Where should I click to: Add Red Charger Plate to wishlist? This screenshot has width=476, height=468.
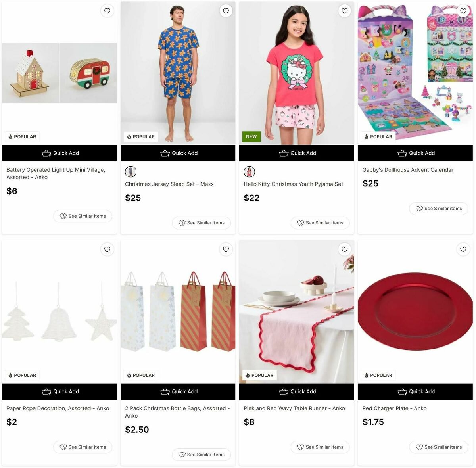463,249
